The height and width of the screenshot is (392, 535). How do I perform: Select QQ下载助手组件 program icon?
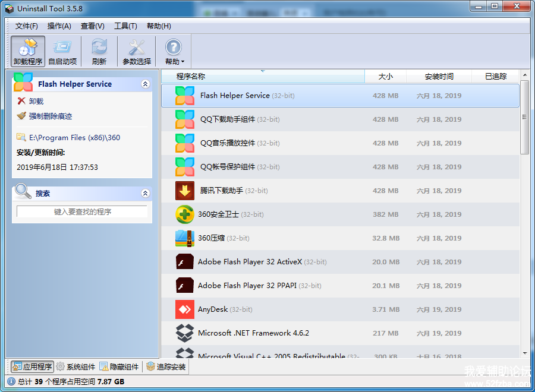185,119
